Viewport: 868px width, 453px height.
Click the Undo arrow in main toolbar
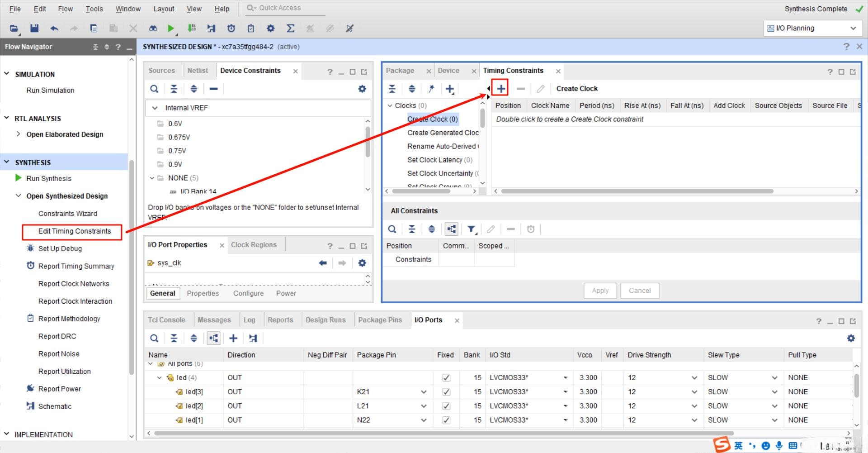pyautogui.click(x=54, y=29)
